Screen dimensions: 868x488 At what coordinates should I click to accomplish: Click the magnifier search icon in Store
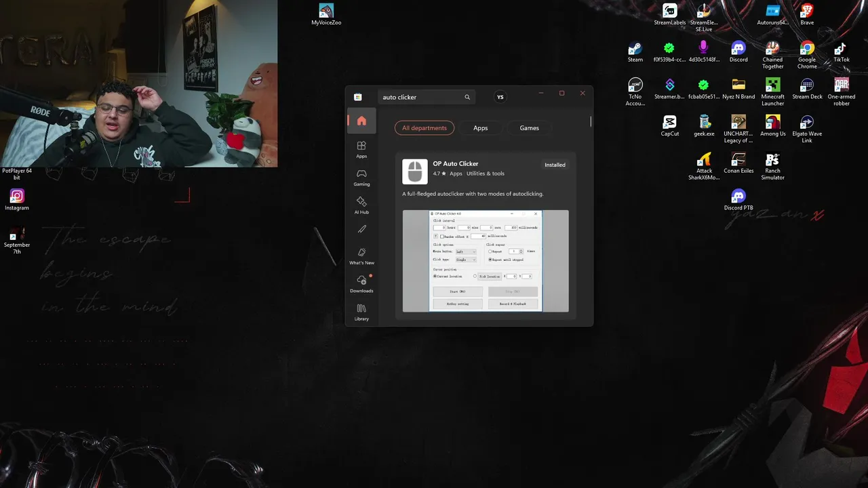(467, 97)
